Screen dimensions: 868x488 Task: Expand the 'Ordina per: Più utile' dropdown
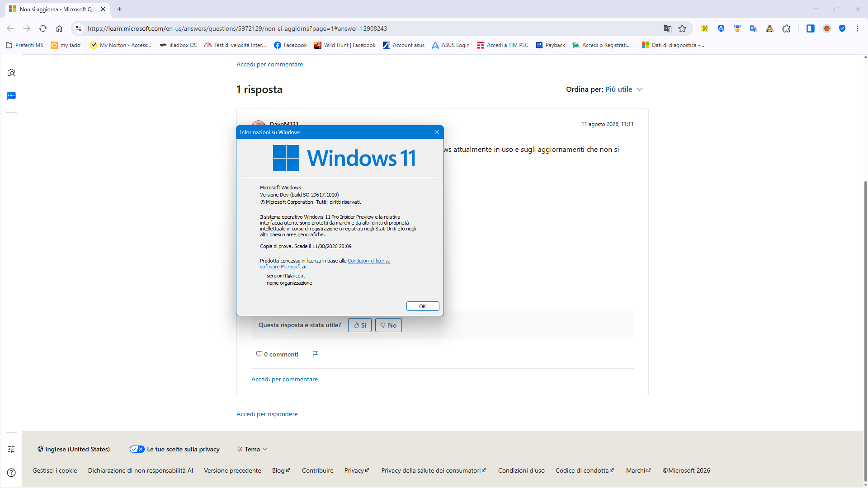coord(604,89)
